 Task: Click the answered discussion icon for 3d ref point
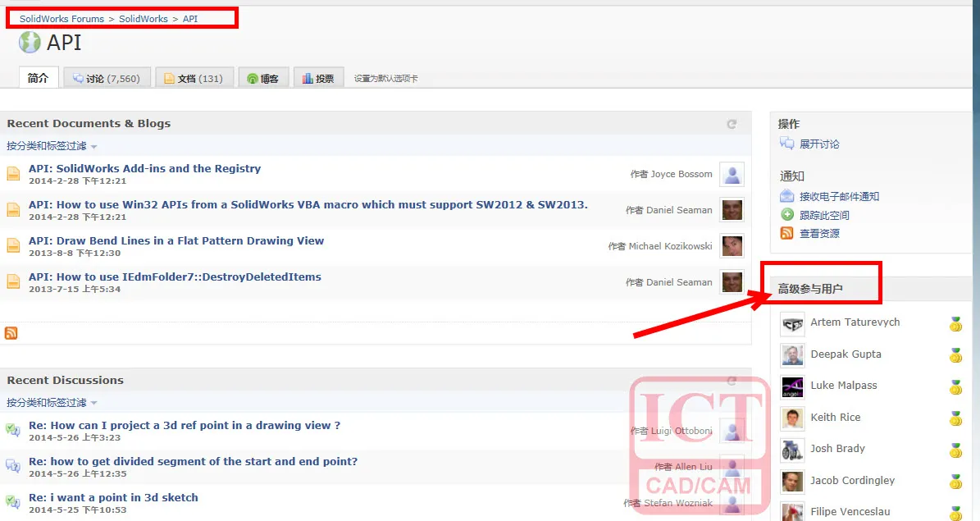pyautogui.click(x=12, y=430)
